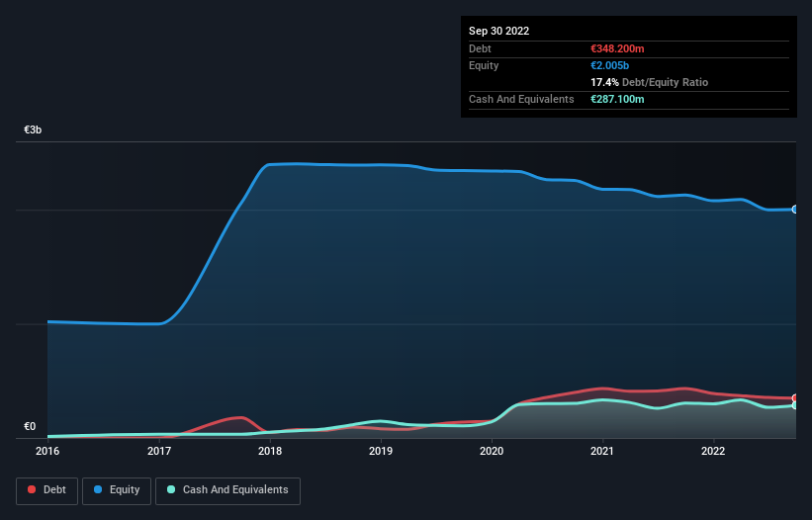Click the 2017 x-axis label

[x=159, y=451]
